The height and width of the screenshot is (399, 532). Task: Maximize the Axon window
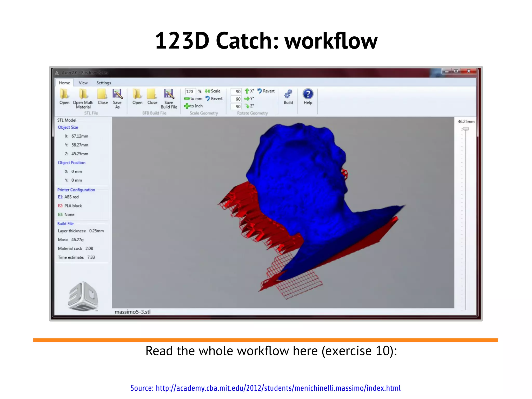point(456,71)
